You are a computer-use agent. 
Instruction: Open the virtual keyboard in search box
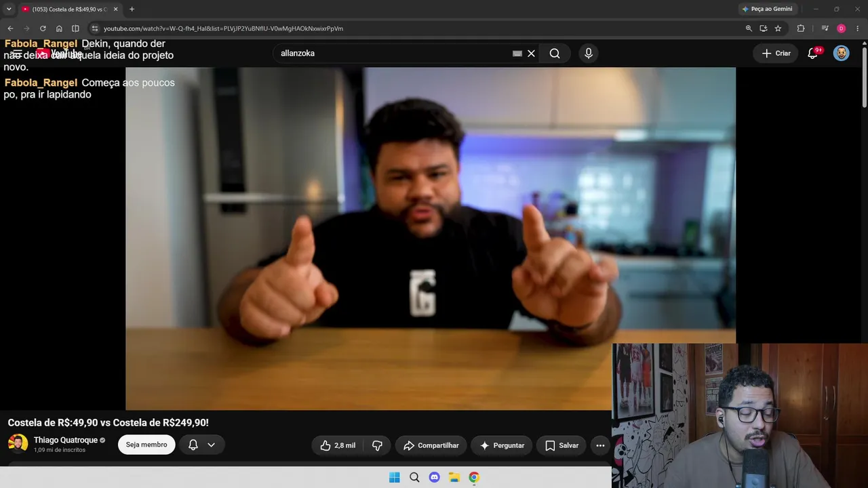517,54
